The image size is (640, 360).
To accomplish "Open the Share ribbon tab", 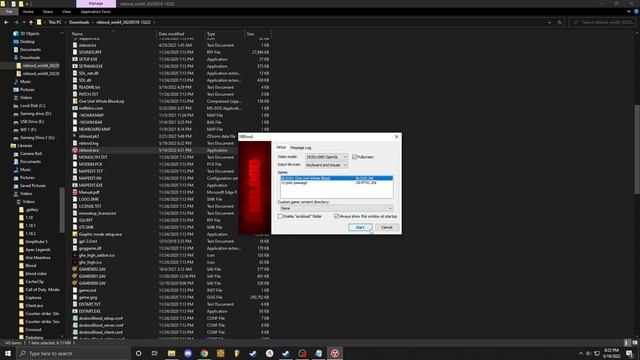I will (48, 12).
